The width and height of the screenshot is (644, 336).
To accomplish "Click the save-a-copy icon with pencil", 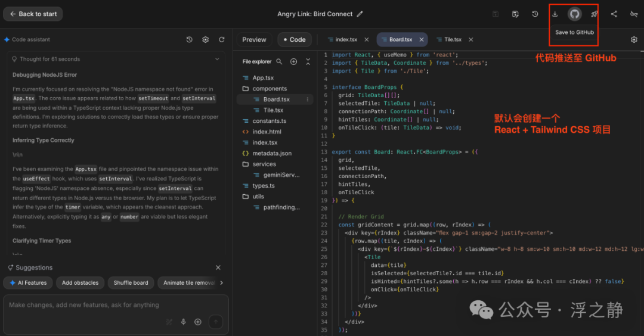I will click(515, 14).
